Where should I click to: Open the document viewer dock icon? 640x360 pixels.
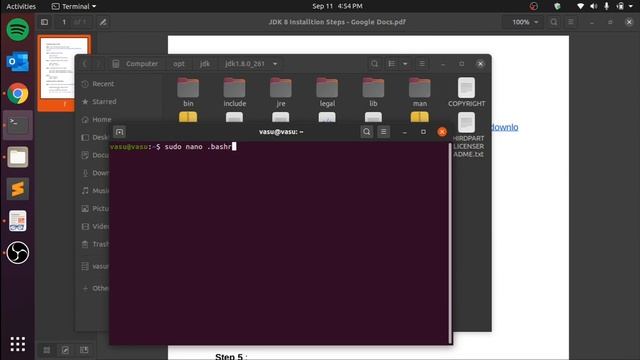point(18,221)
